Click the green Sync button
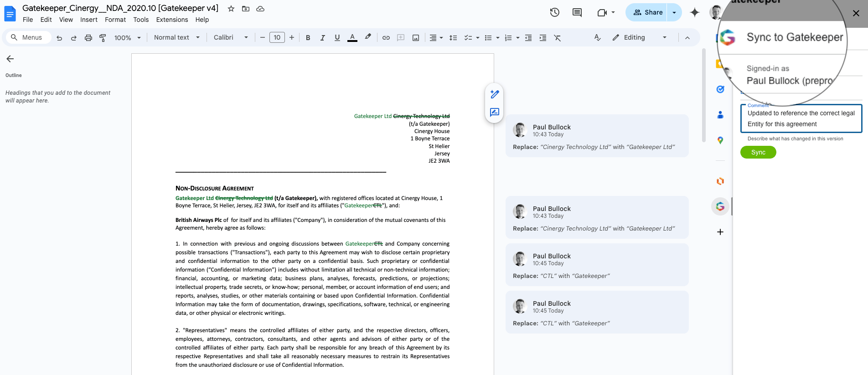This screenshot has height=375, width=868. tap(758, 152)
